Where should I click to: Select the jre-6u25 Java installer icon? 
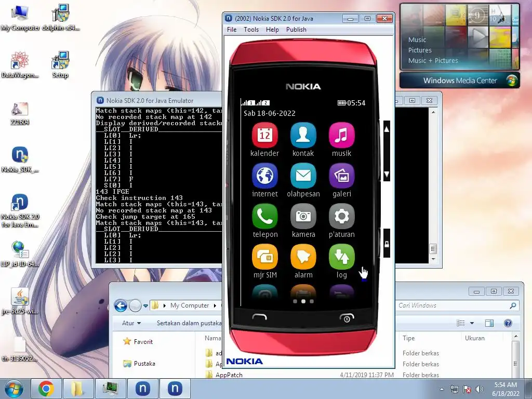click(20, 301)
